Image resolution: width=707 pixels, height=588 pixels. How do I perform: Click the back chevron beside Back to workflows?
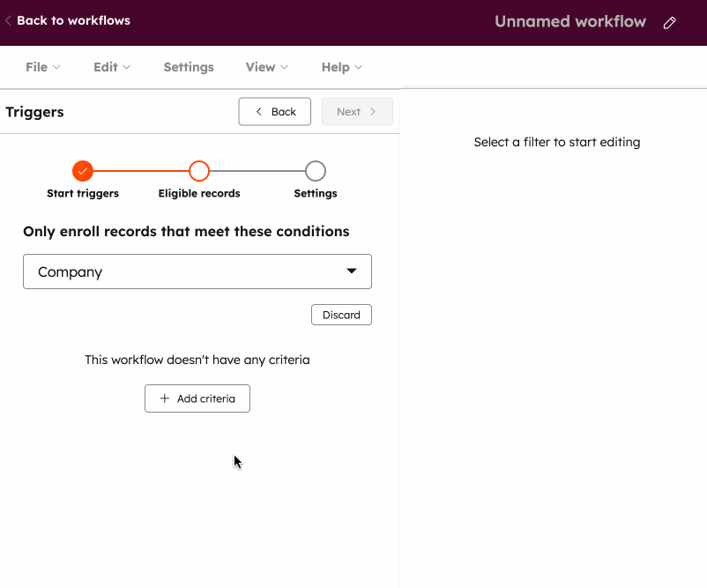7,19
